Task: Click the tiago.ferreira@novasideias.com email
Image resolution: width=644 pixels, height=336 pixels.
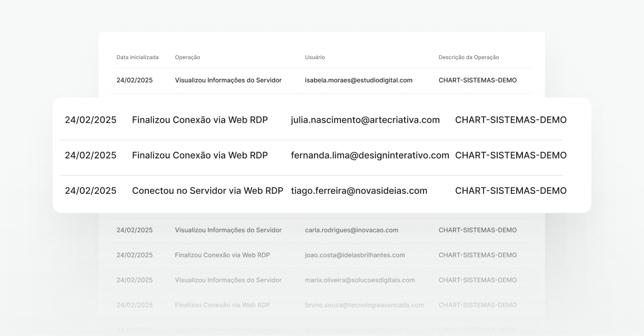Action: 359,191
